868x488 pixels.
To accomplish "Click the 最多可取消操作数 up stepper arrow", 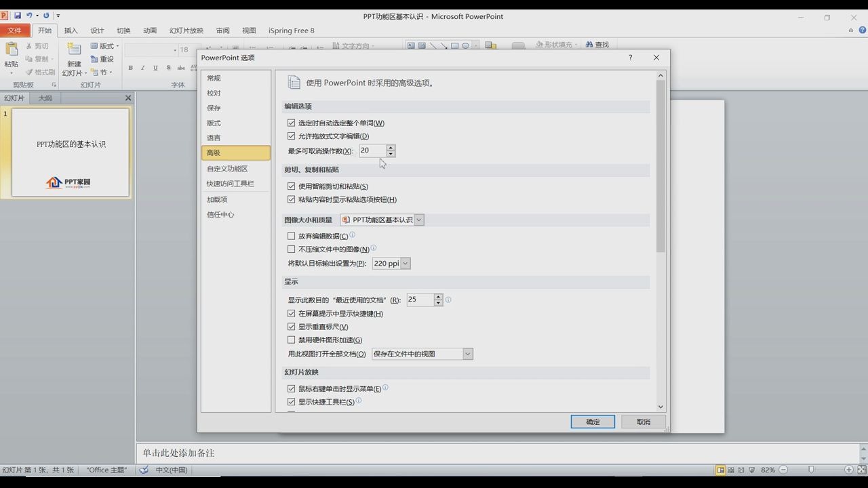I will pos(390,147).
